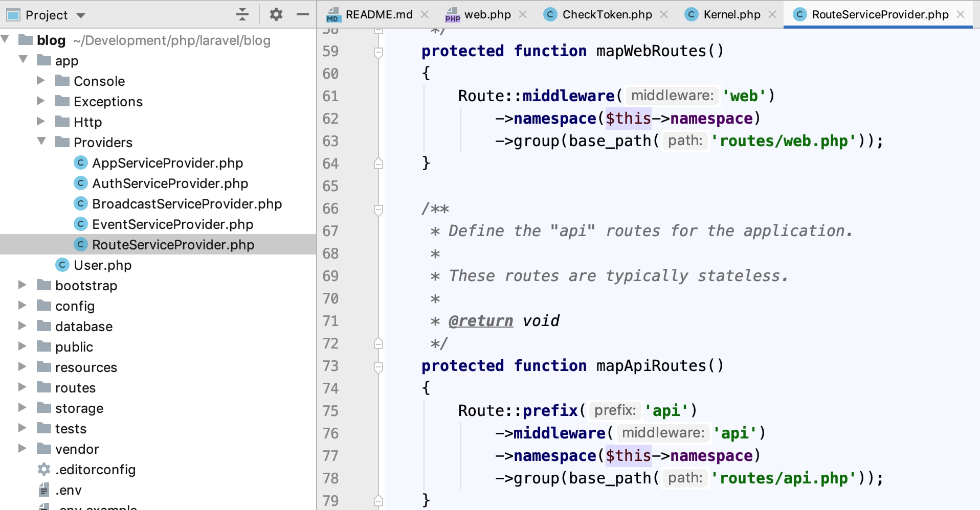Screen dimensions: 980x510
Task: Switch to the README.md tab
Action: coord(379,14)
